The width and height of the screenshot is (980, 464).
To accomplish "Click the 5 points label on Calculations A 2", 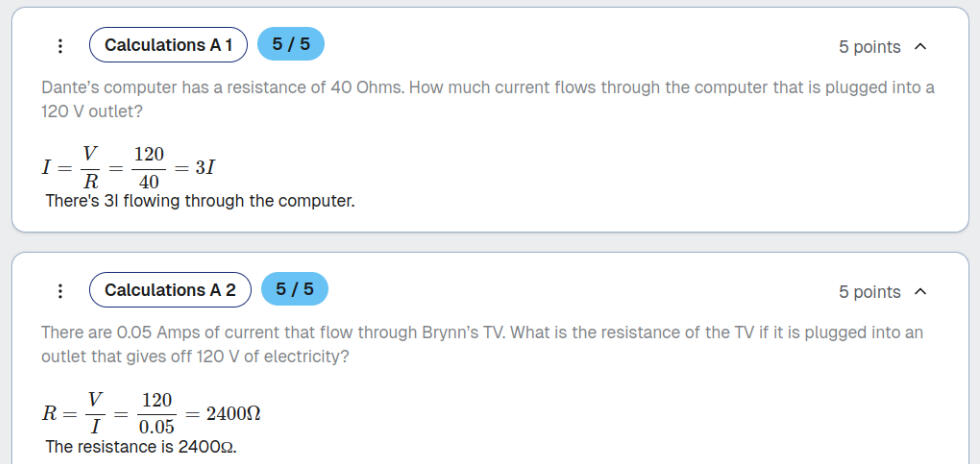I will [x=869, y=292].
